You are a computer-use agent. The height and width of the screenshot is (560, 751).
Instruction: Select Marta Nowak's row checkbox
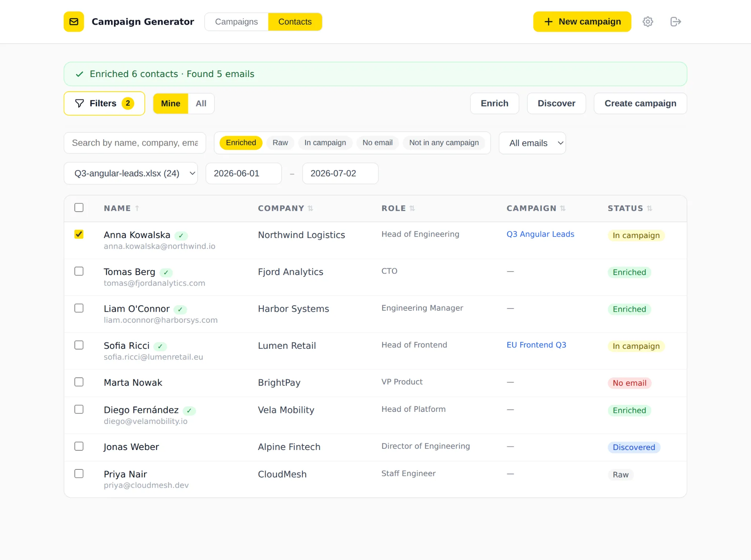79,382
